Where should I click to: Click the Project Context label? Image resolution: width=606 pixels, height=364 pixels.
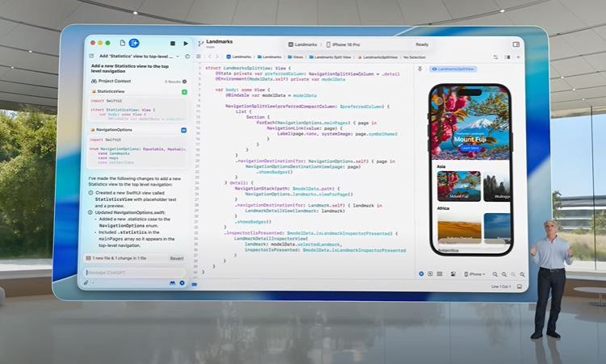115,81
